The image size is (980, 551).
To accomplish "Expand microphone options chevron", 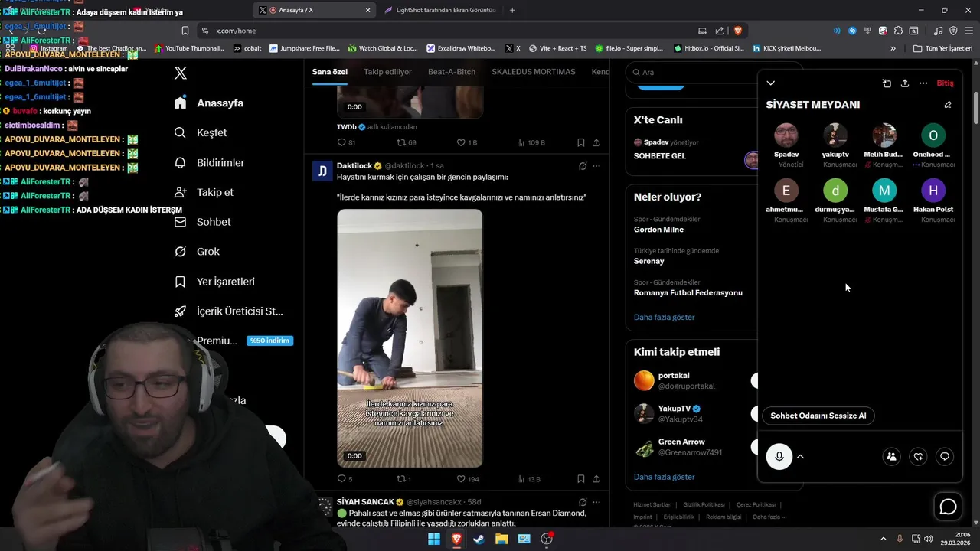I will [x=800, y=457].
